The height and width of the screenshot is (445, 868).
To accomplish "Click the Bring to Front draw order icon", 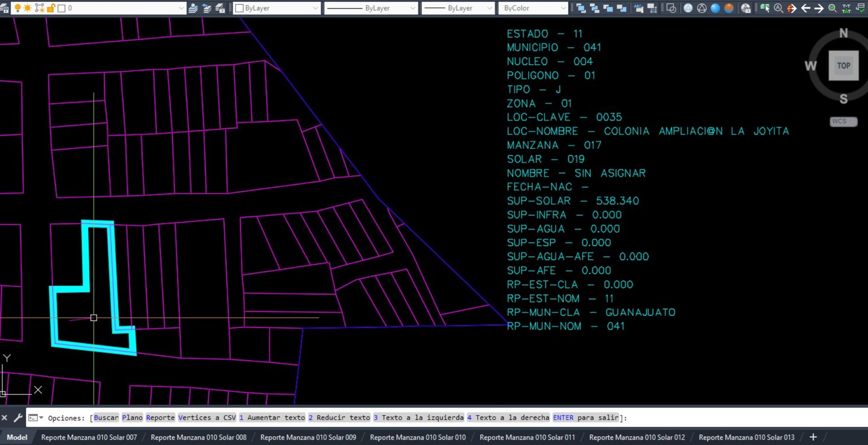I will point(580,8).
